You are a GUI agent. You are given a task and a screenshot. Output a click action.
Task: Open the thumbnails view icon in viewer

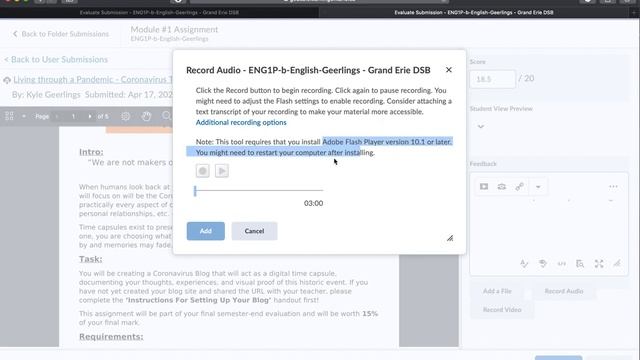9,116
